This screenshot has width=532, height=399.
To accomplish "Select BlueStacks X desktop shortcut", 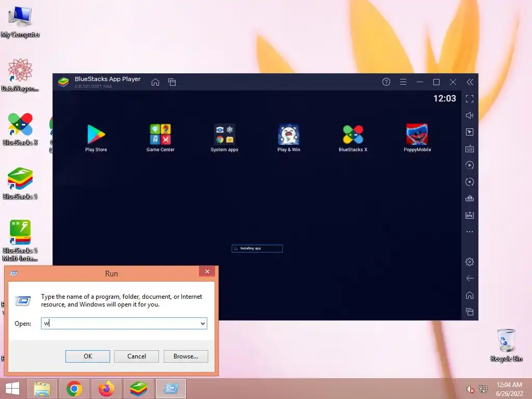I will coord(20,129).
